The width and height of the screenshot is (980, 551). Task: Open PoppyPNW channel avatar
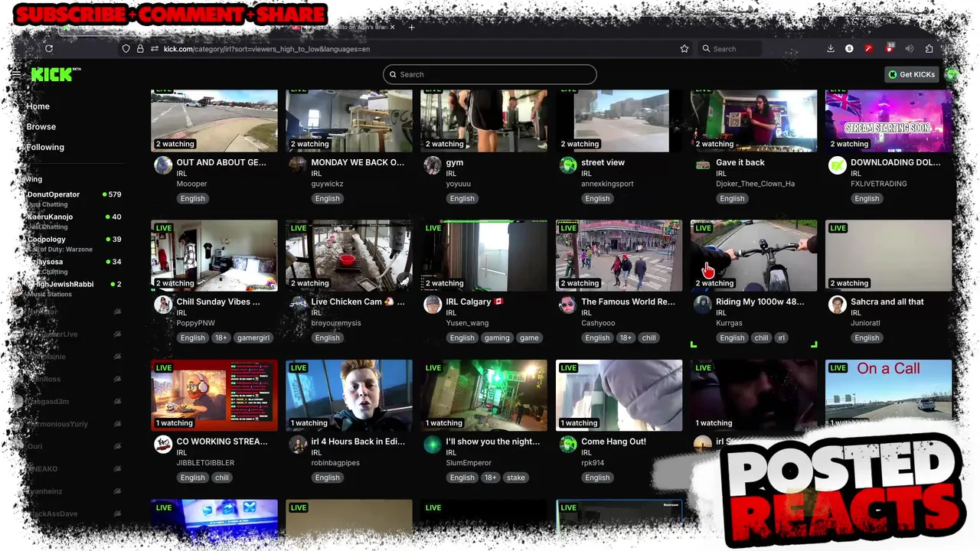[x=163, y=305]
